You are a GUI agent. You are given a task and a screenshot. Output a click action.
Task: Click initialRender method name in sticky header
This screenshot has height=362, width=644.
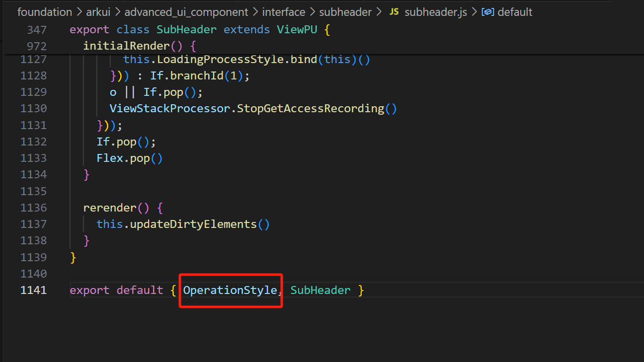click(126, 46)
